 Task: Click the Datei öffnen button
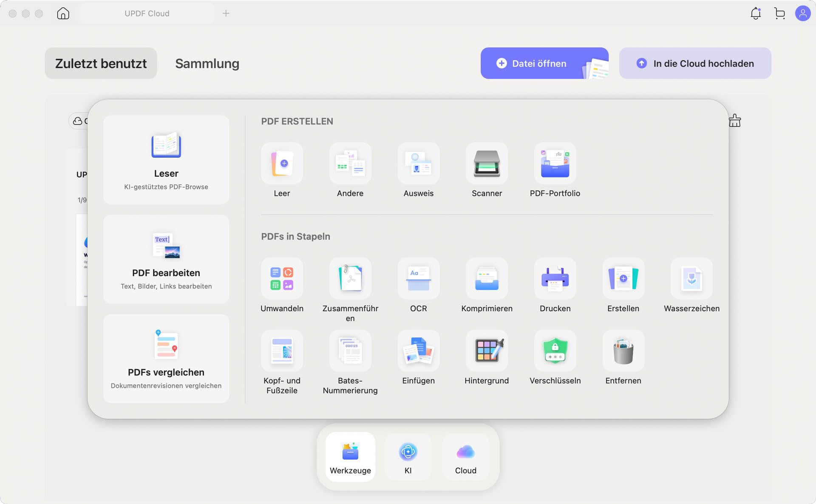[544, 63]
